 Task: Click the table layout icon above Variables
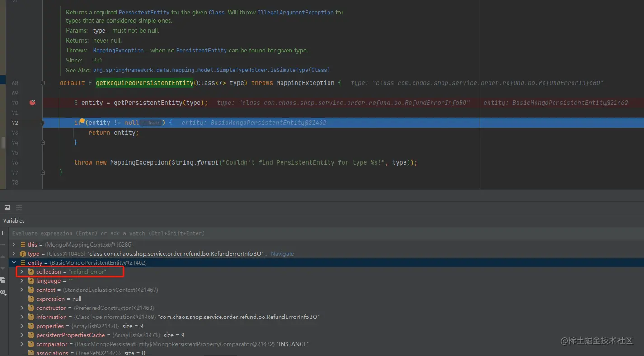click(x=7, y=208)
